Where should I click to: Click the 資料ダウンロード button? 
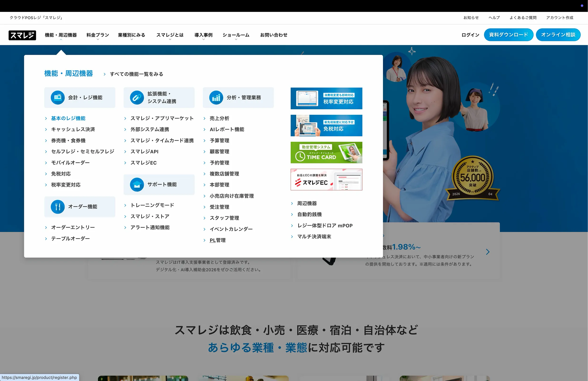(509, 35)
